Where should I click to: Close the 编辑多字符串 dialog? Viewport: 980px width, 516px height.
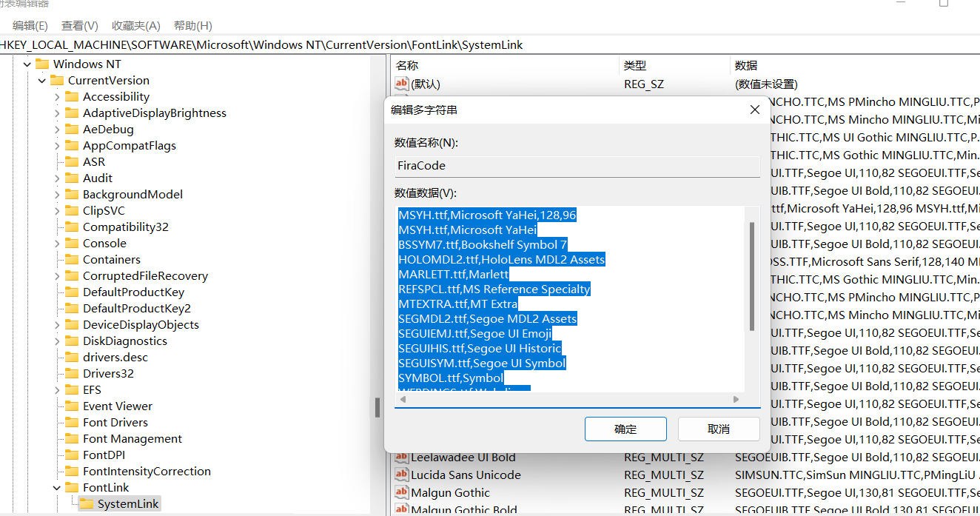pyautogui.click(x=755, y=110)
